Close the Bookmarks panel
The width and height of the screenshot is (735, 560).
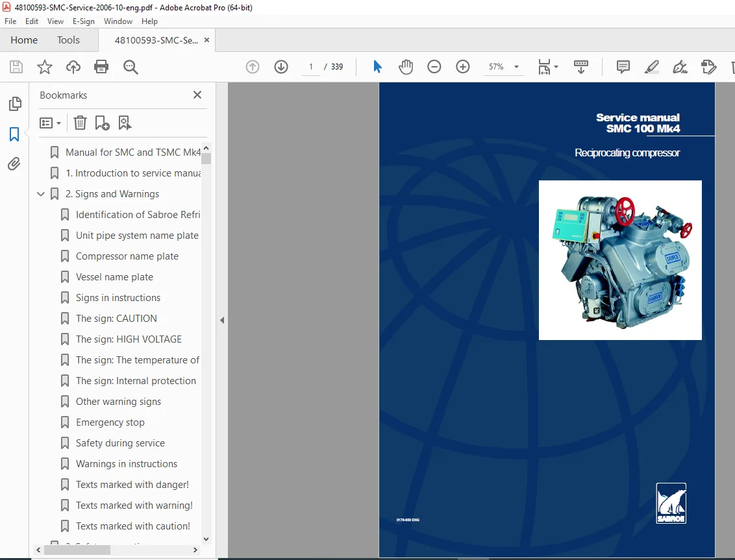(197, 95)
